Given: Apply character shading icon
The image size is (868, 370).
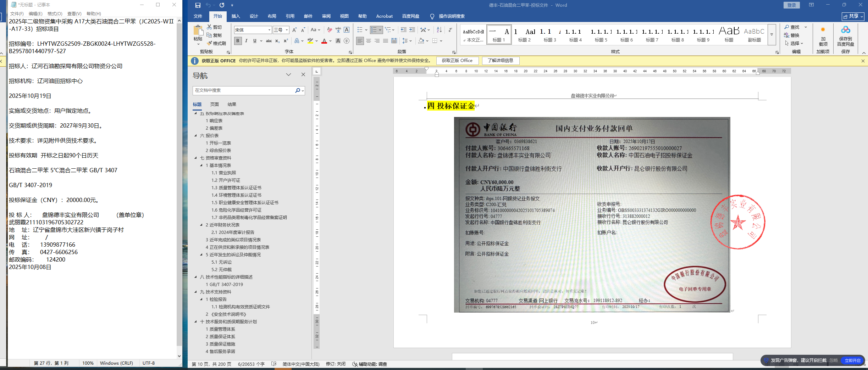Looking at the screenshot, I should point(338,41).
